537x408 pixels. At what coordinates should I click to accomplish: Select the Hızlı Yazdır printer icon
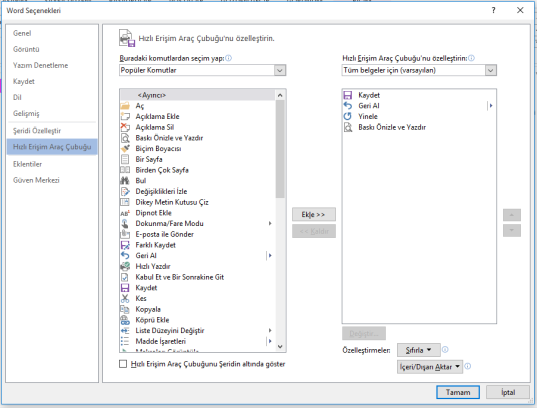125,266
